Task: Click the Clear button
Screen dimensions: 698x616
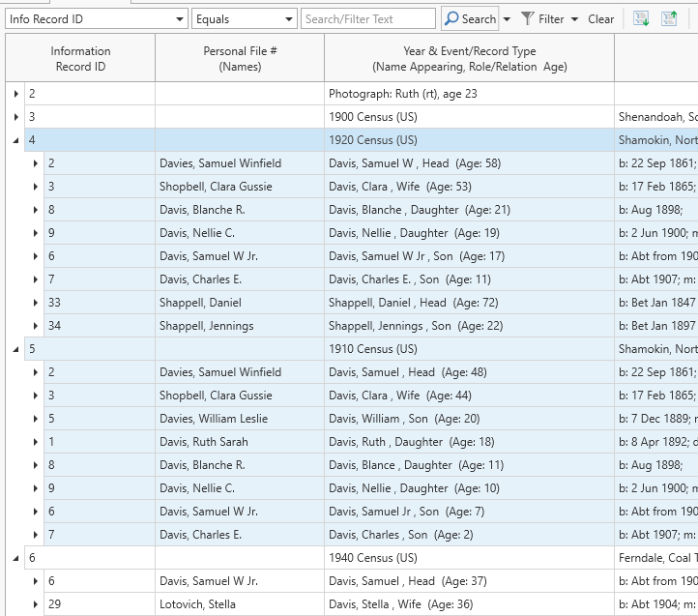Action: [x=600, y=18]
